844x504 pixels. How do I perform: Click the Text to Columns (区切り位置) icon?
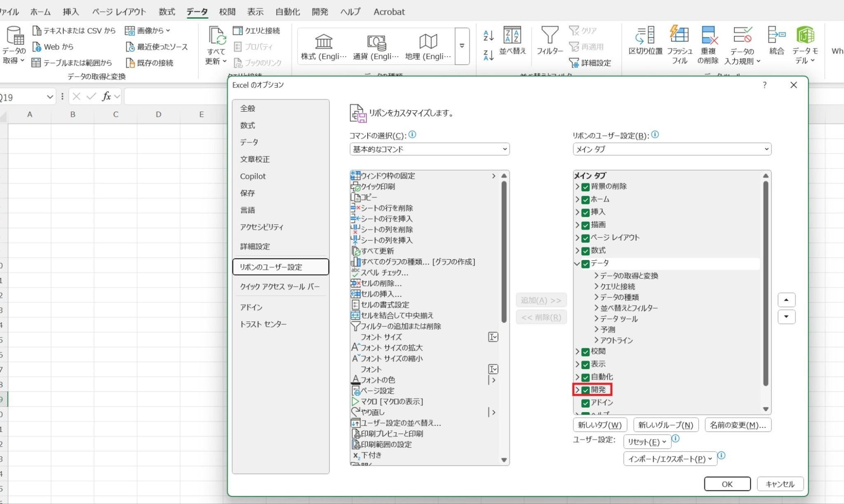[645, 35]
